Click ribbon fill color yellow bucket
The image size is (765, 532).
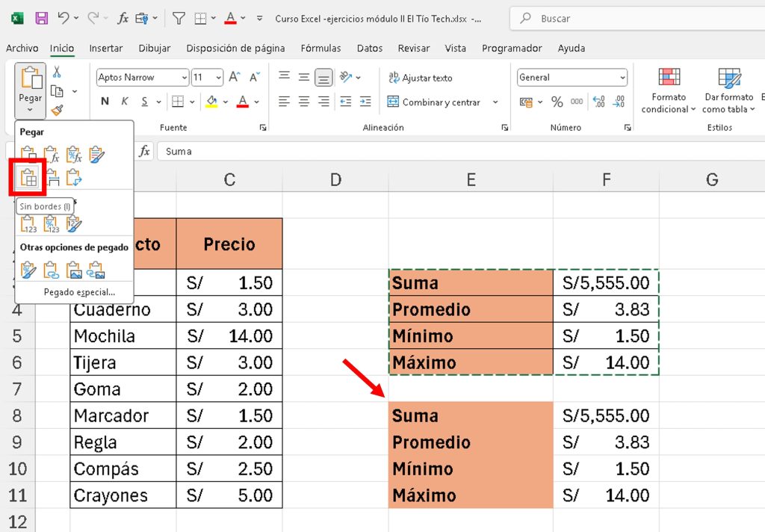[x=211, y=102]
